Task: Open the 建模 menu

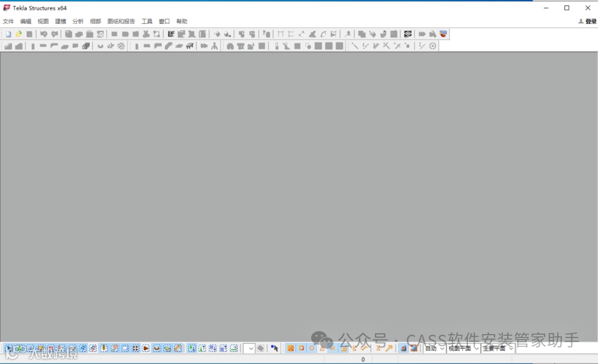Action: coord(61,22)
